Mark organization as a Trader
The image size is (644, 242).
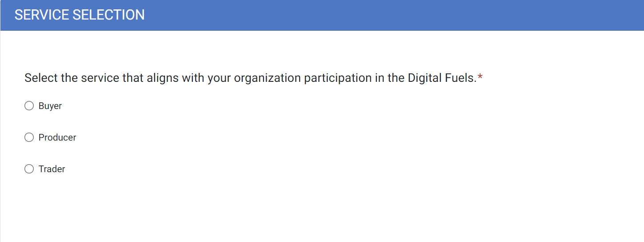[29, 169]
